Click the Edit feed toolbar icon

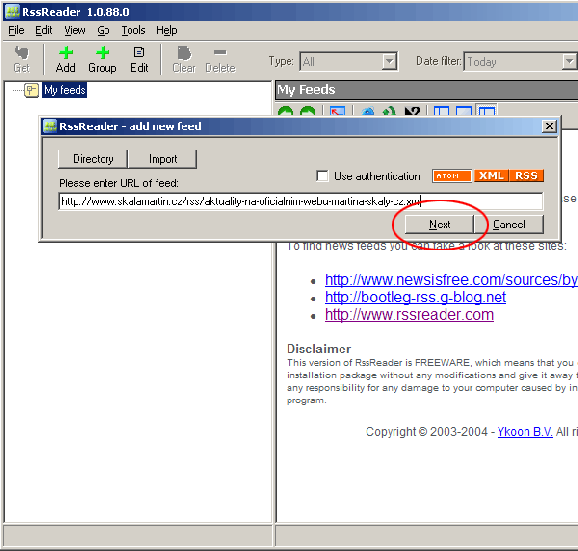139,52
